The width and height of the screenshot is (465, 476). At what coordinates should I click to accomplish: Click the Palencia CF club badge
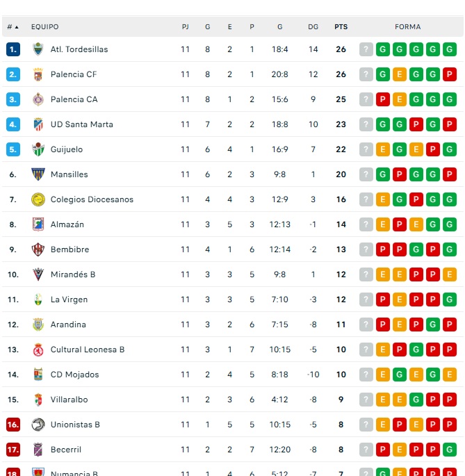pyautogui.click(x=38, y=74)
